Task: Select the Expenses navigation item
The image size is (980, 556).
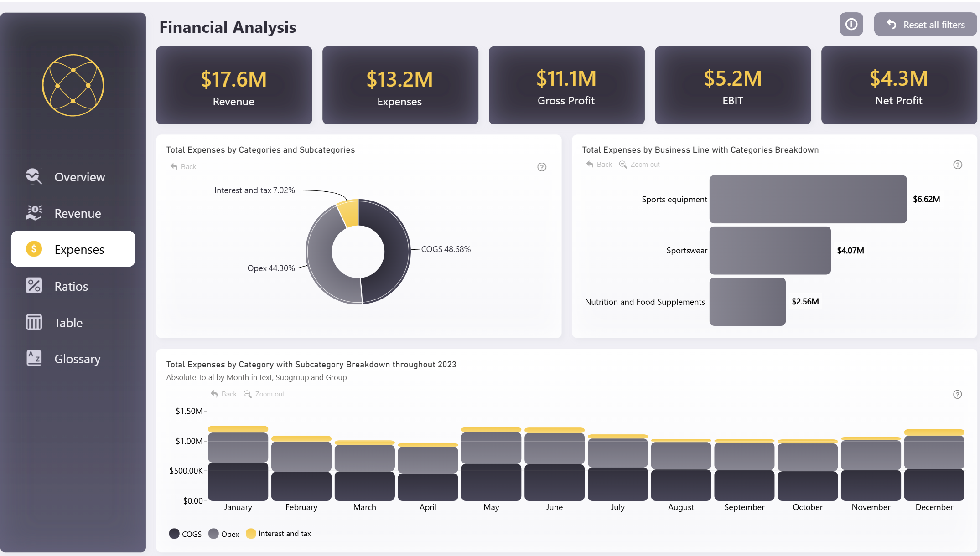Action: coord(73,249)
